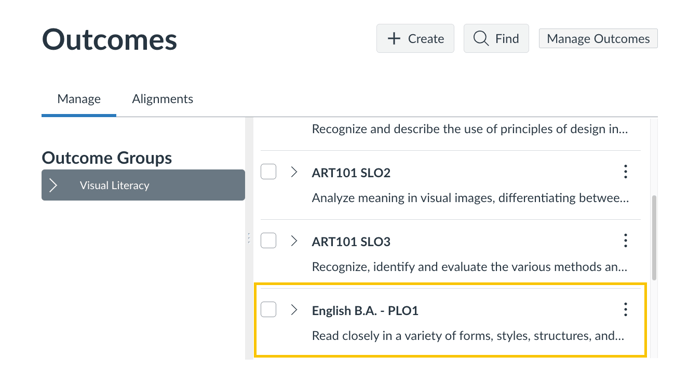The image size is (688, 370).
Task: Click the plus icon on Create
Action: pos(394,39)
